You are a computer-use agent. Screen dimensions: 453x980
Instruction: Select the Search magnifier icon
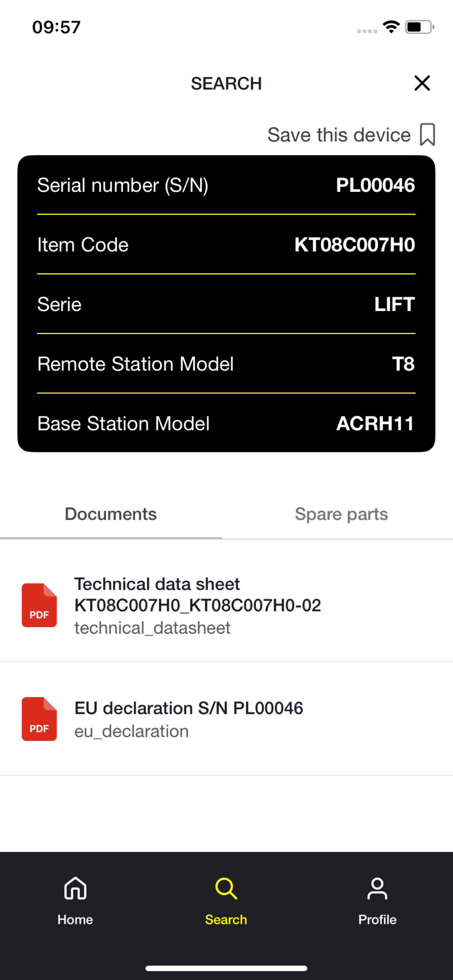(x=226, y=888)
